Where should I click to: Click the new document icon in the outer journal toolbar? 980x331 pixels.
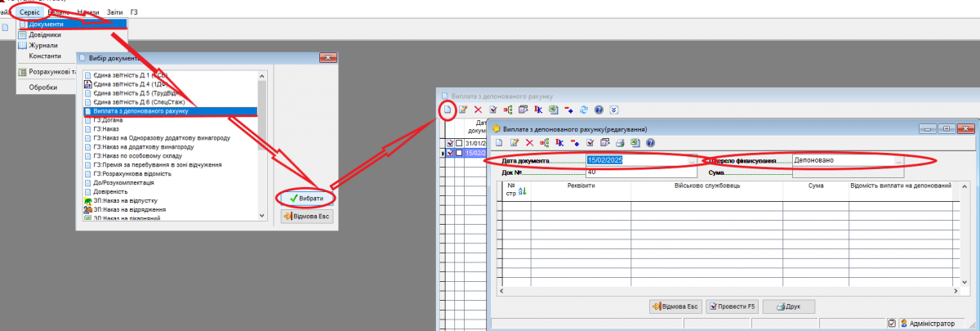tap(447, 110)
